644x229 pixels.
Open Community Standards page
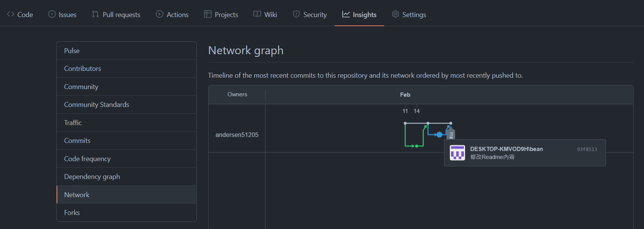pyautogui.click(x=127, y=105)
